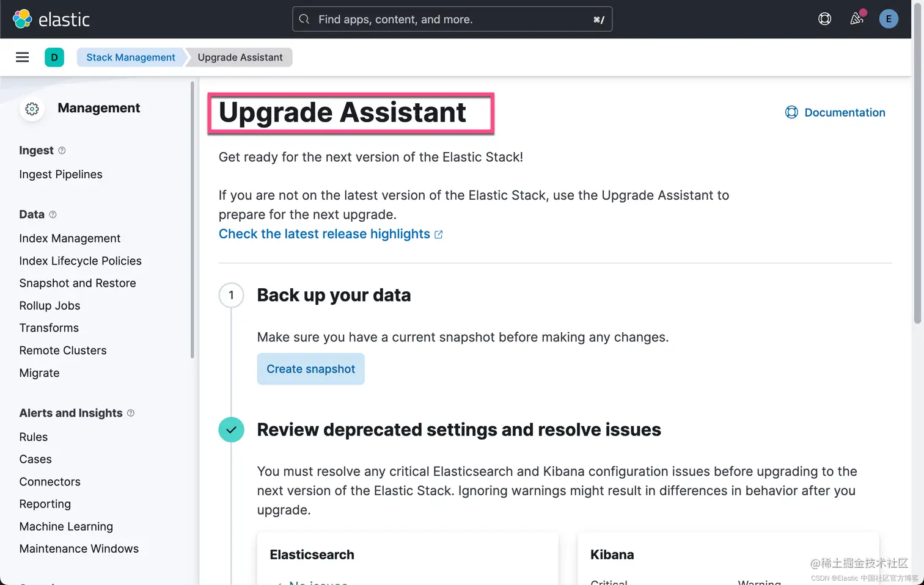Open the 'D' deployment space icon
The height and width of the screenshot is (585, 924).
pos(54,57)
